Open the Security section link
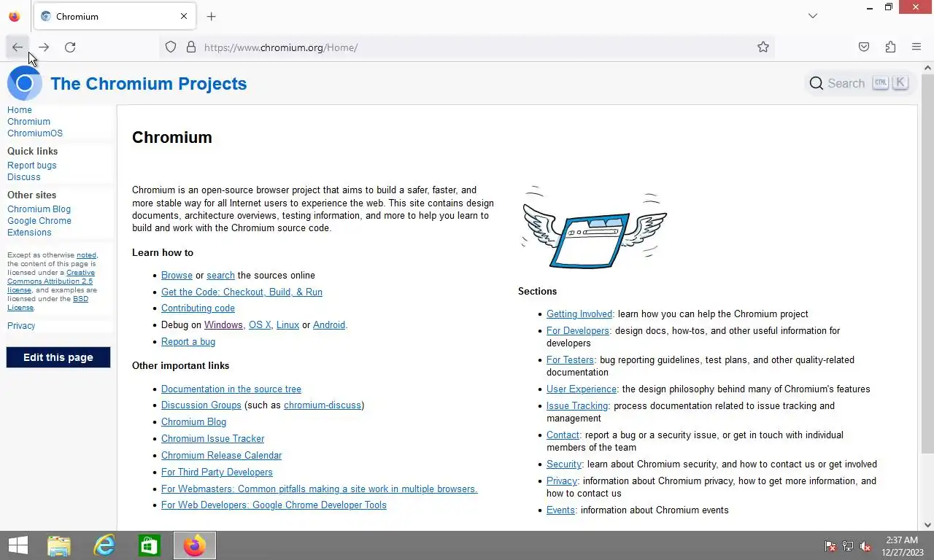 (x=564, y=464)
